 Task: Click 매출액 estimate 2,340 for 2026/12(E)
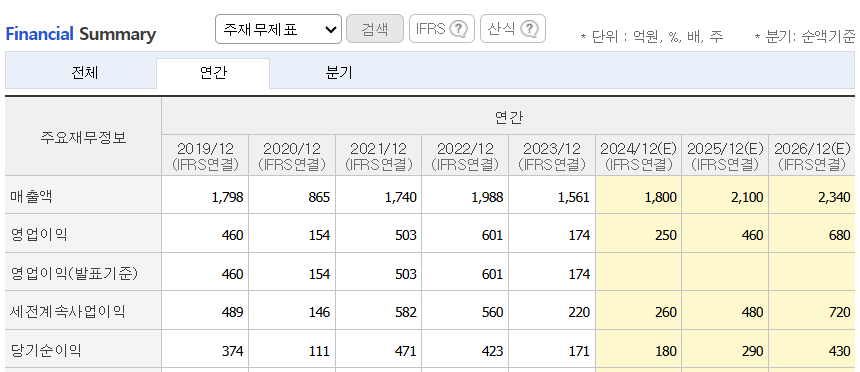834,197
